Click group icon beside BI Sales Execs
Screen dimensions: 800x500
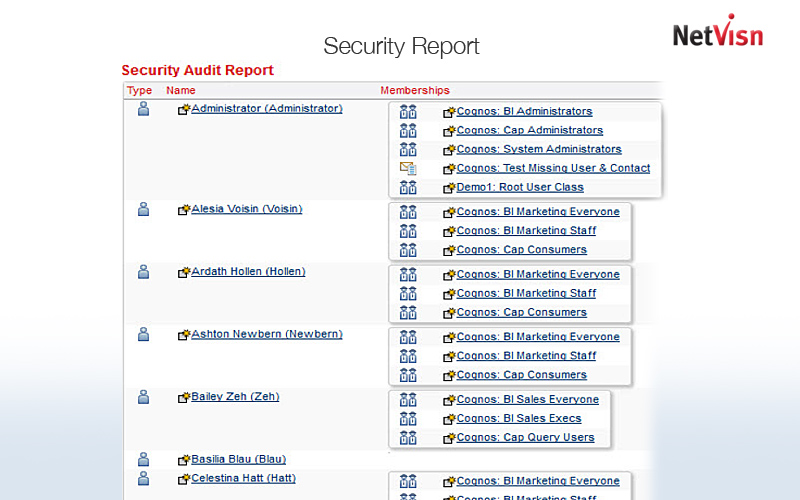tap(408, 418)
